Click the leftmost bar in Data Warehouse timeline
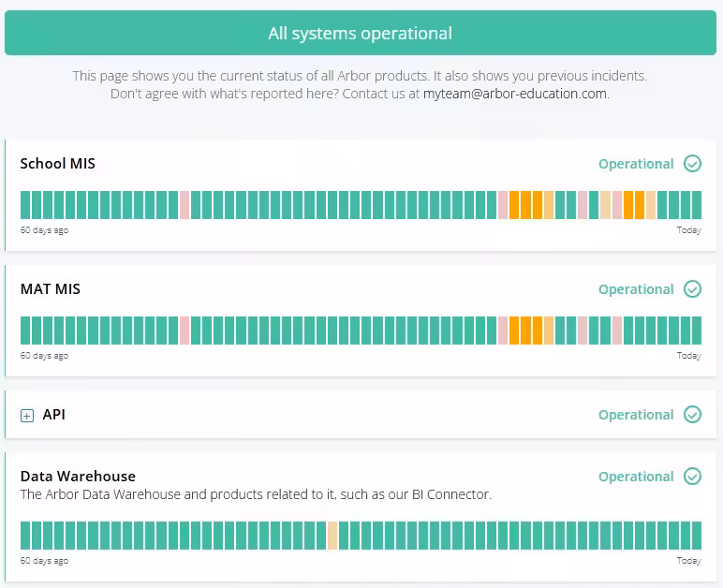 (25, 536)
